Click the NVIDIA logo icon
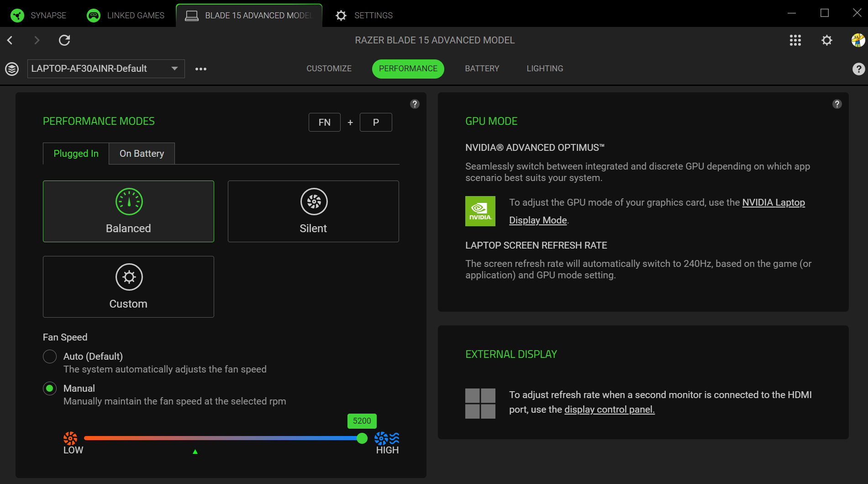The height and width of the screenshot is (484, 868). point(480,211)
